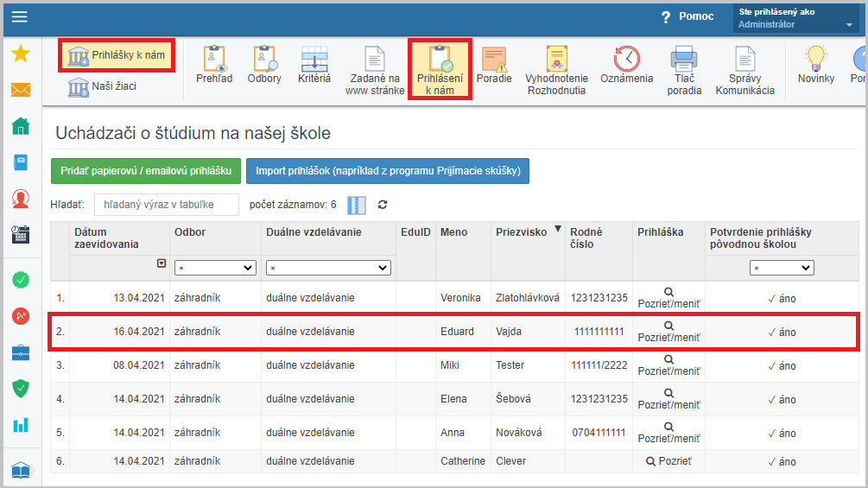Open the blue briefcase sidebar icon
The image size is (868, 488).
click(21, 352)
